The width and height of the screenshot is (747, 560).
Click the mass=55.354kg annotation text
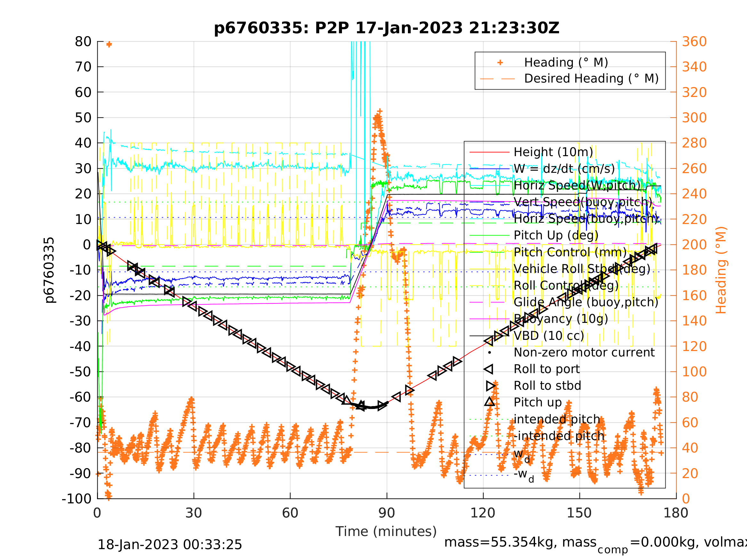coord(520,542)
